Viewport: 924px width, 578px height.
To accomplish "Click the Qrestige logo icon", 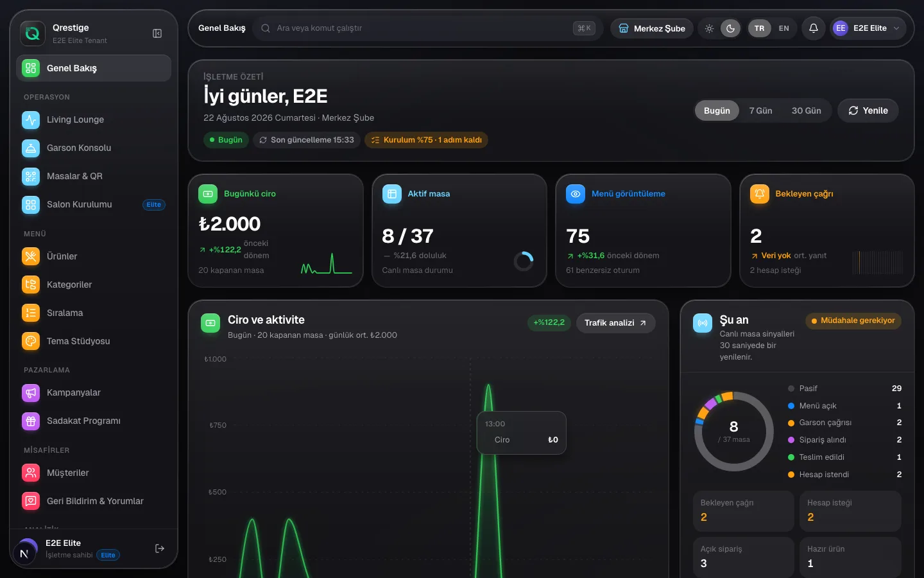I will pos(33,33).
